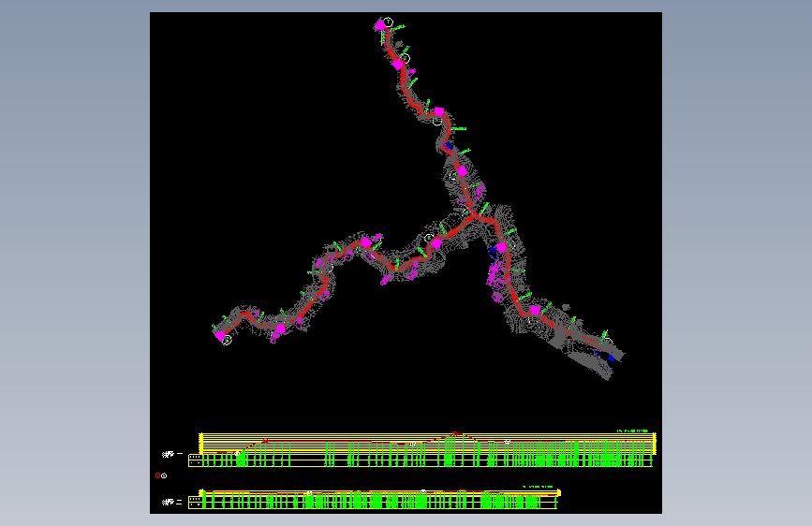
Task: Click the red peak marker on upper profile
Action: 454,434
